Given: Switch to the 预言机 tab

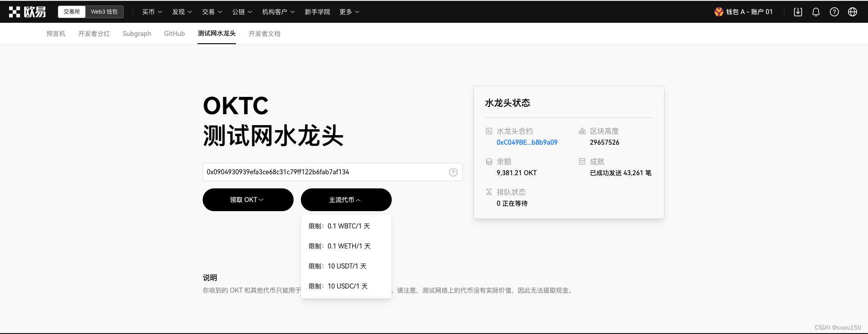Looking at the screenshot, I should click(x=56, y=34).
